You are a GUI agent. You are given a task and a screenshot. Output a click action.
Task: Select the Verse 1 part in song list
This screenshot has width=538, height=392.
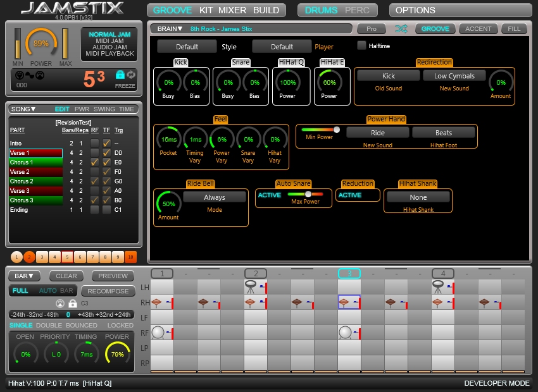coord(35,153)
